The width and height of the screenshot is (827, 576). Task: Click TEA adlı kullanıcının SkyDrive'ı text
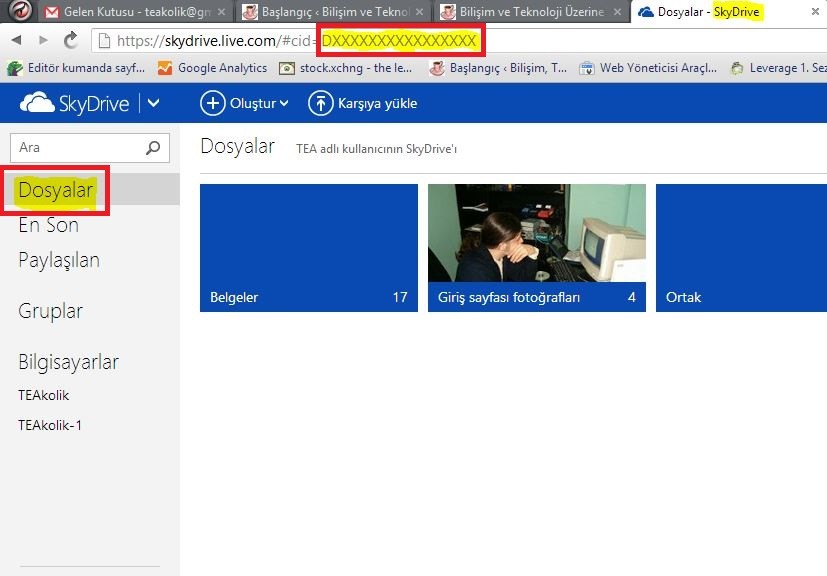click(377, 149)
